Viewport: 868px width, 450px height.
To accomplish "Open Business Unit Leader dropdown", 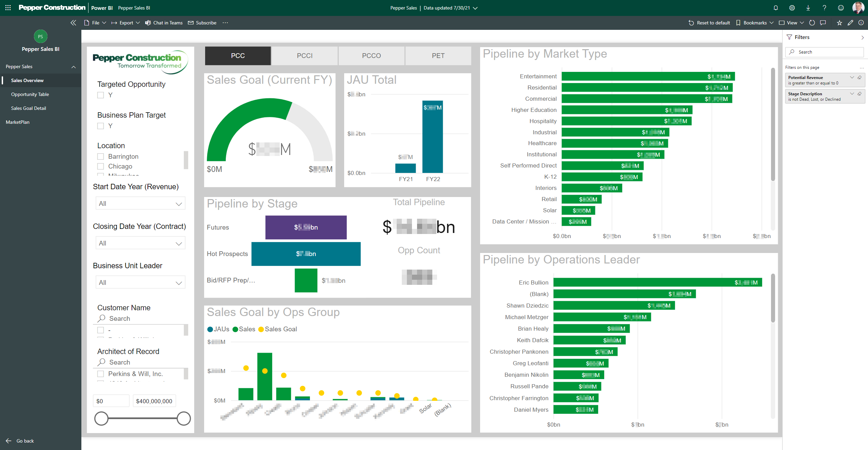I will pos(140,282).
